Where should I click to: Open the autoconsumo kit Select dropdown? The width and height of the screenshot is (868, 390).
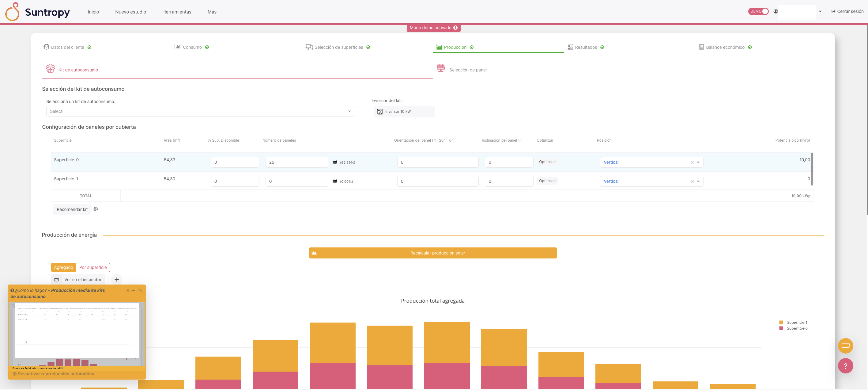201,111
